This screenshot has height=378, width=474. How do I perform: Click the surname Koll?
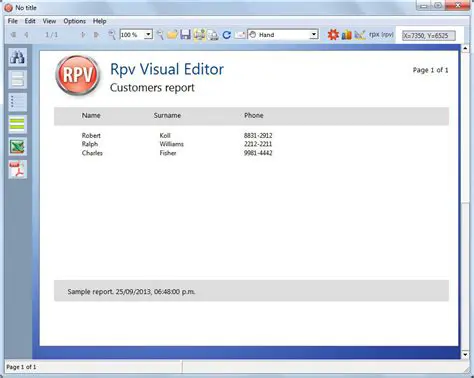165,135
